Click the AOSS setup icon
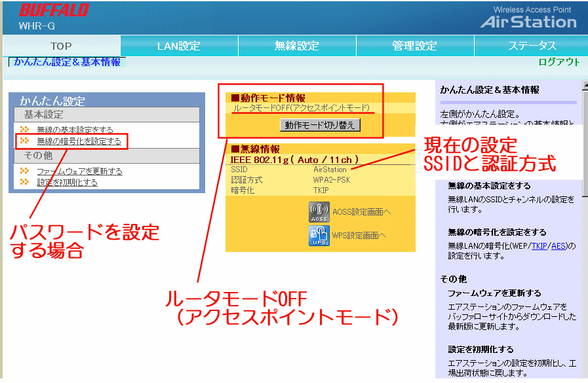Image resolution: width=588 pixels, height=383 pixels. tap(319, 211)
